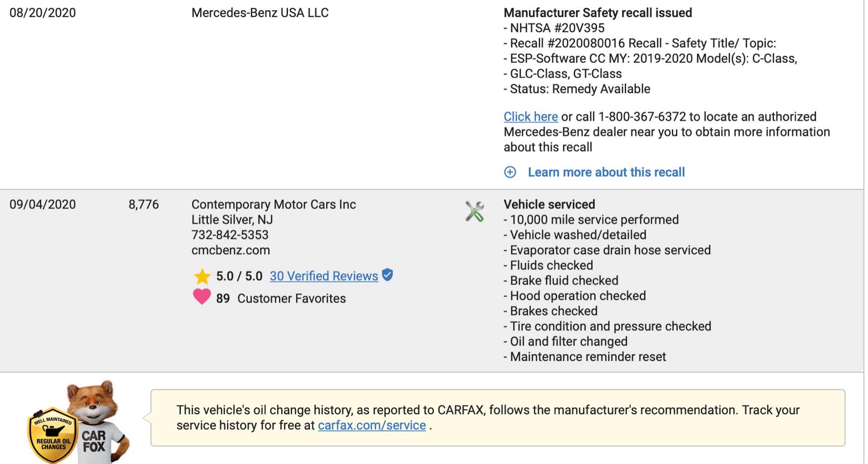Click the Manufacturer Safety recall issued heading

tap(598, 13)
